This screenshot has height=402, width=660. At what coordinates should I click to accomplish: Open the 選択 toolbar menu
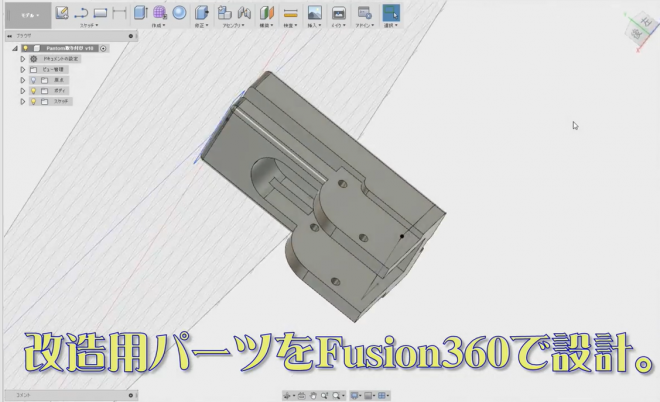point(390,26)
